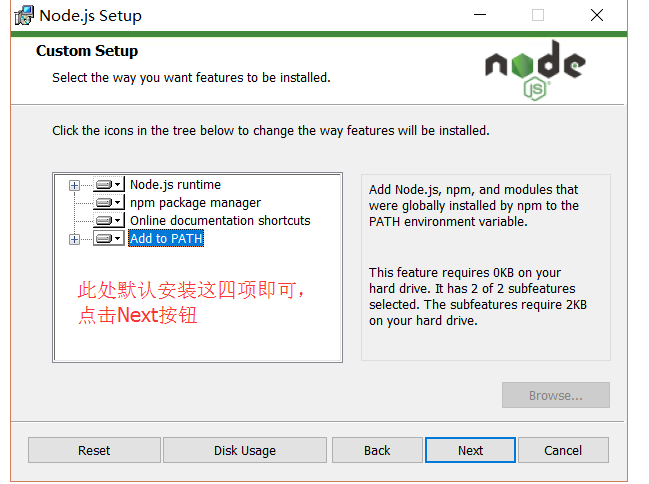Viewport: 649px width, 484px height.
Task: Select the npm package manager item
Action: (195, 202)
